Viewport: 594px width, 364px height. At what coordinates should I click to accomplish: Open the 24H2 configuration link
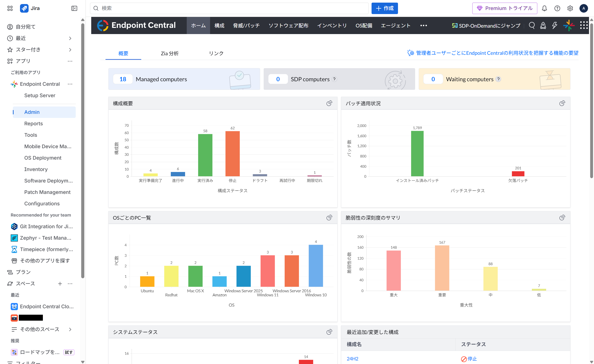click(352, 359)
